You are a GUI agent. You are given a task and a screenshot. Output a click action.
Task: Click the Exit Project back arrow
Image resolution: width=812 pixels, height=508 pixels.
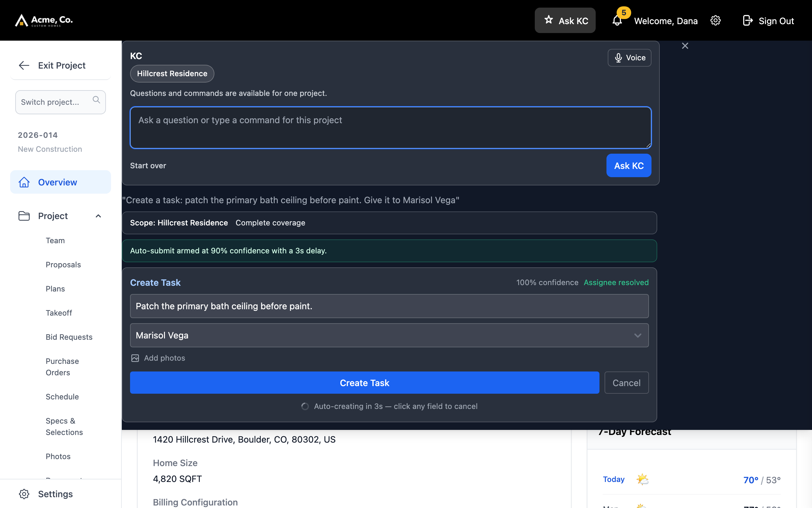pyautogui.click(x=24, y=65)
